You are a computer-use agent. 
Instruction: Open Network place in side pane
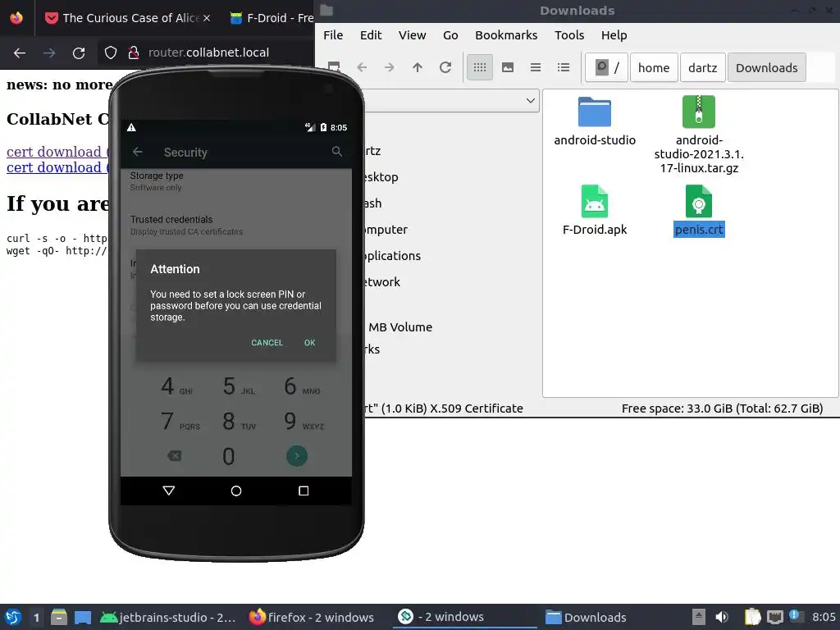coord(381,282)
